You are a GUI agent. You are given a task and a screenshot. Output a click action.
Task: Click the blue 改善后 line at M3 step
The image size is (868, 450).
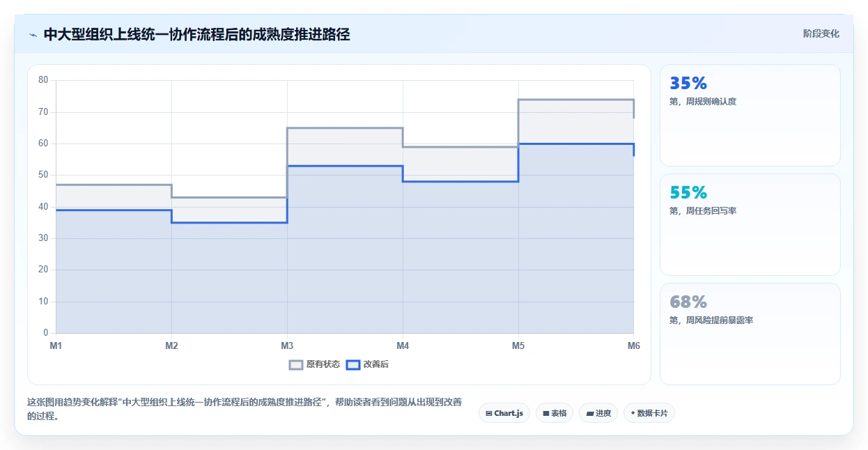(x=287, y=194)
